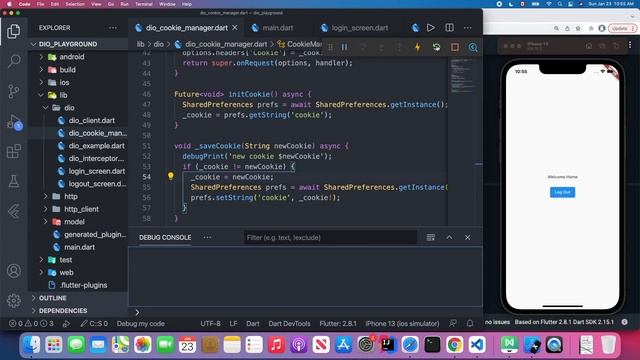Open the Source Control view
Screen dimensions: 640x360
13,91
